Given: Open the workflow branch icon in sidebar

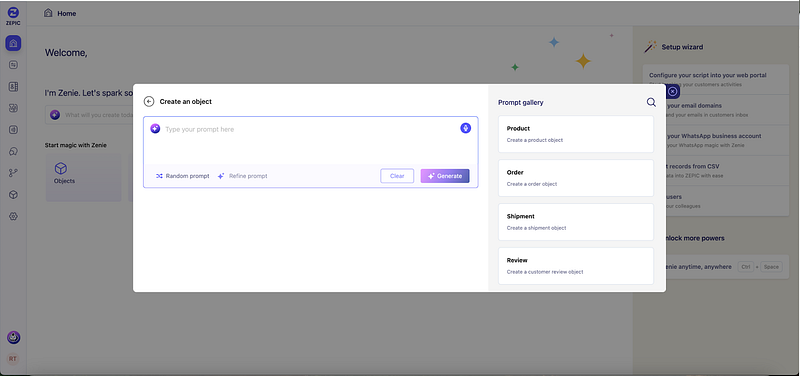Looking at the screenshot, I should point(13,173).
